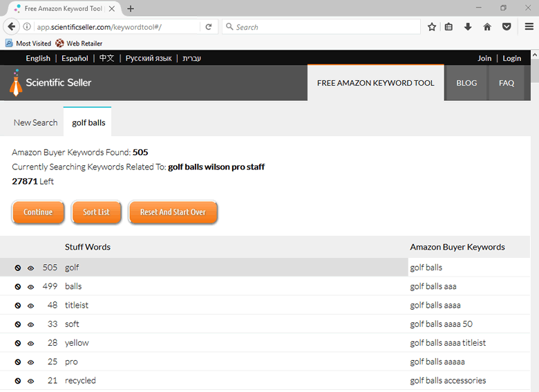This screenshot has width=539, height=392.
Task: Open the browser downloads arrow icon
Action: pos(468,27)
